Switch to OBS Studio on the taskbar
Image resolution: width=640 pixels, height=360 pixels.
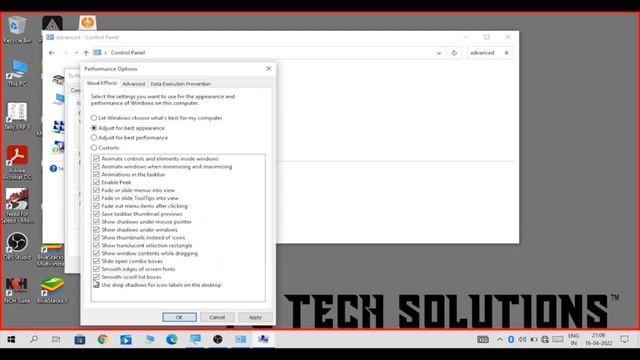coord(218,339)
